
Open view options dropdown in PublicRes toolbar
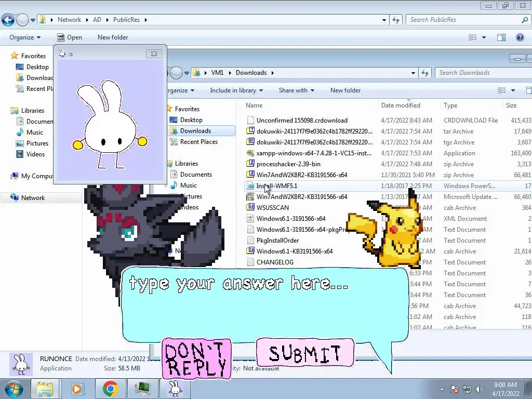pyautogui.click(x=484, y=37)
